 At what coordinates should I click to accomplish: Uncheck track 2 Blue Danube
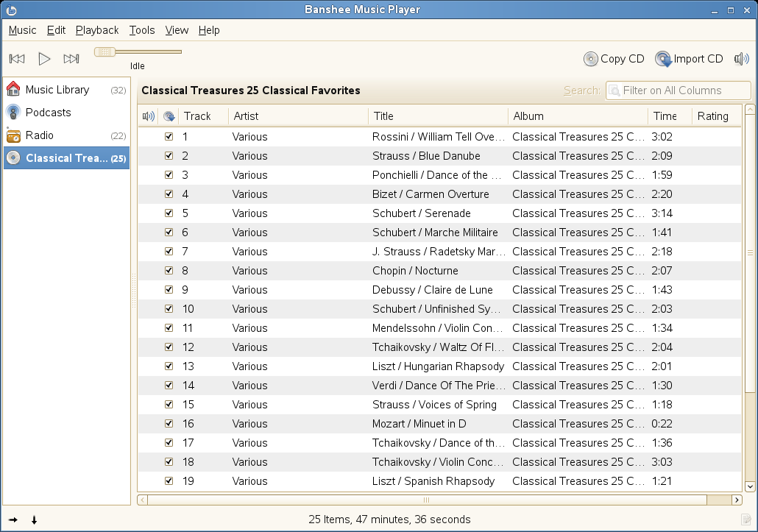169,155
